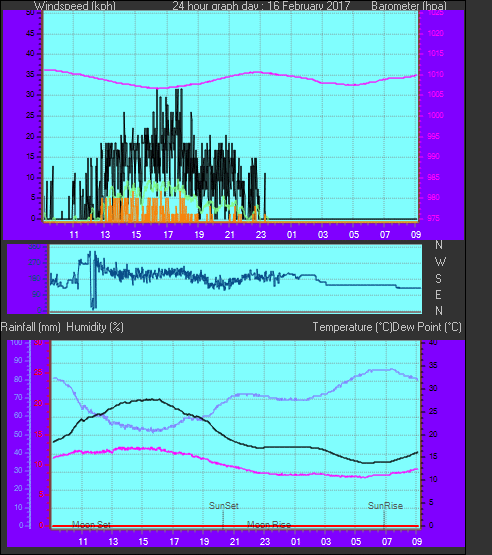The image size is (492, 555).
Task: Click the Moon Rise marker label
Action: click(269, 525)
